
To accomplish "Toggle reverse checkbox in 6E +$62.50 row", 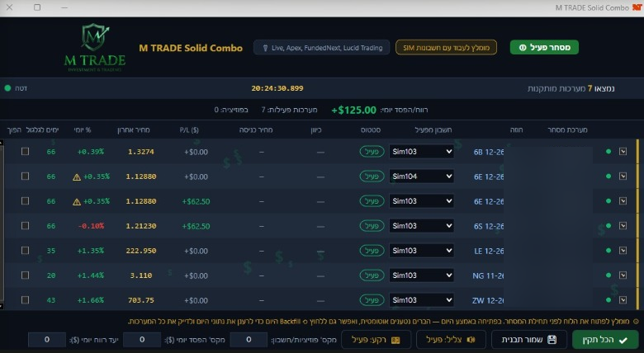I will pos(25,200).
